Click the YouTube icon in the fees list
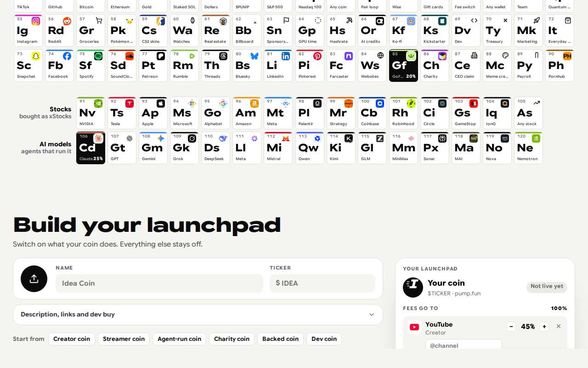Viewport: 588px width, 368px height. click(414, 327)
